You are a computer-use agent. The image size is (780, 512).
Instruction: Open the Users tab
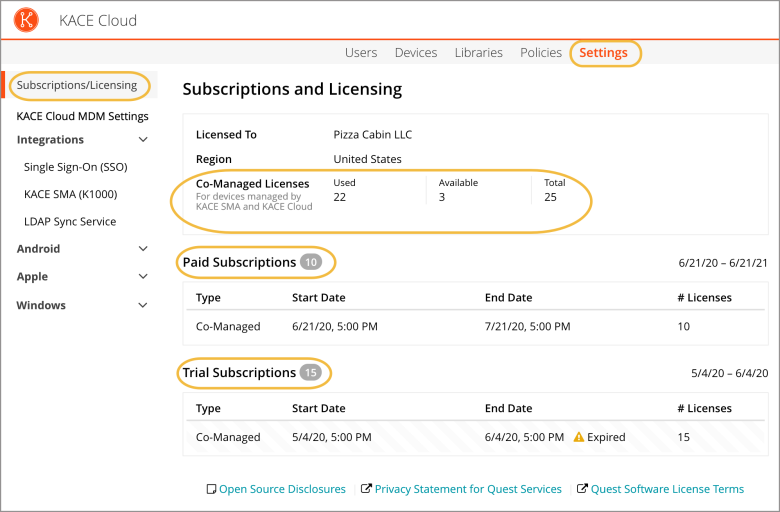coord(361,53)
